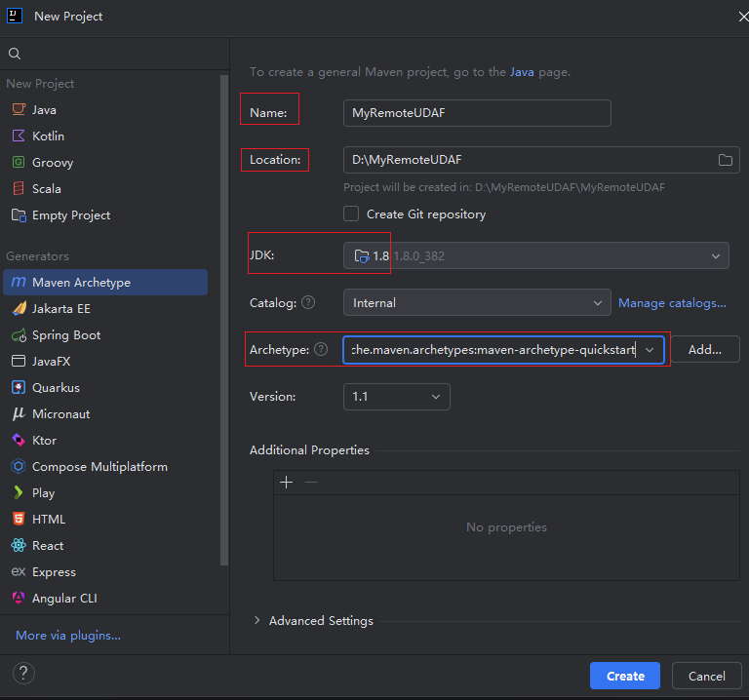Click the Create button

click(x=625, y=676)
